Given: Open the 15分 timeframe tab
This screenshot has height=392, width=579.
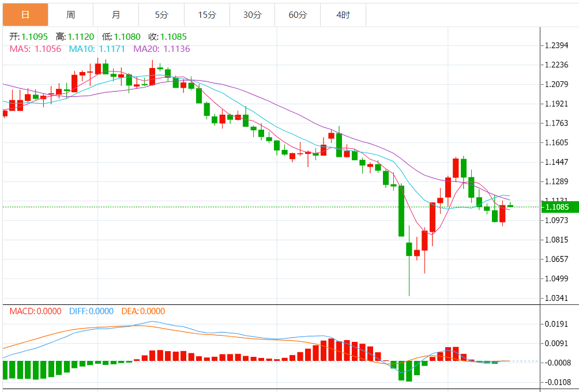Looking at the screenshot, I should point(207,15).
